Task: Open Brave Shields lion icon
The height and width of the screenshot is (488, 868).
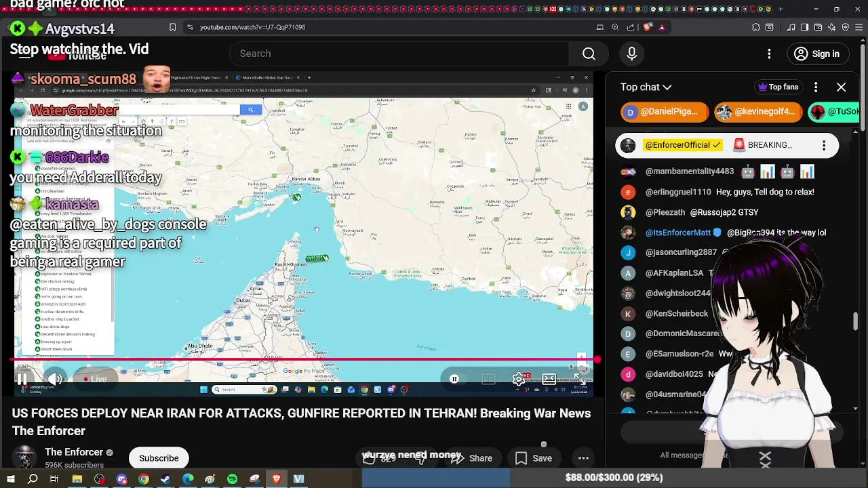Action: click(647, 27)
